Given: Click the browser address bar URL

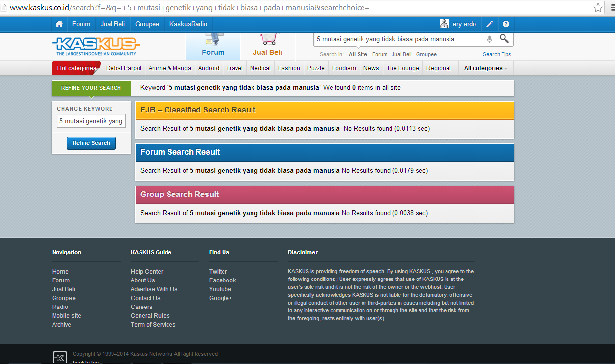Looking at the screenshot, I should [189, 8].
